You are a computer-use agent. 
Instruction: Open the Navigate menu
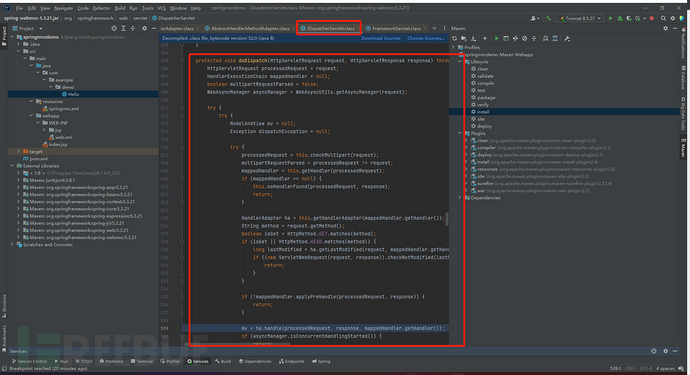pyautogui.click(x=64, y=8)
